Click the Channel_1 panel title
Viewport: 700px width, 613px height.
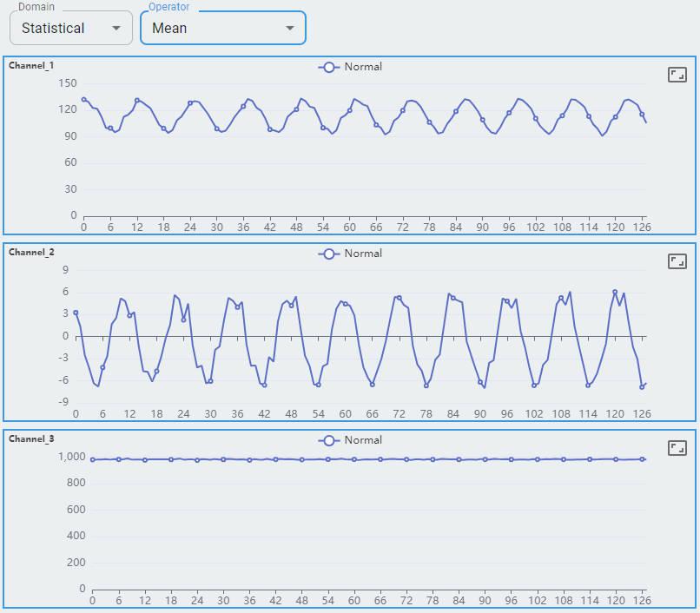(31, 66)
